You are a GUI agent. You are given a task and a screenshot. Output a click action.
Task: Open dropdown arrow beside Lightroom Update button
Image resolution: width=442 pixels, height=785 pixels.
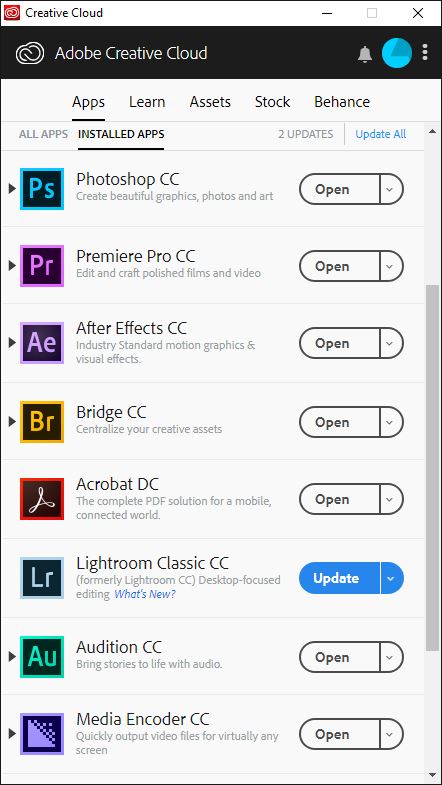(x=391, y=578)
